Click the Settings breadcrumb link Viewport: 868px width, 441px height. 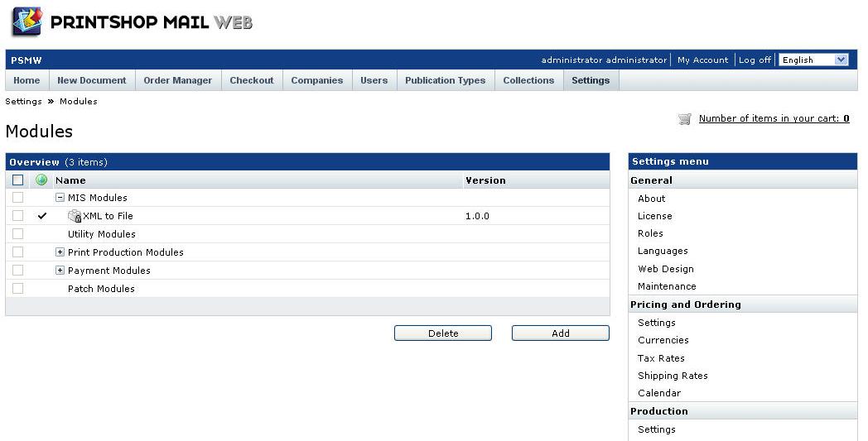tap(23, 101)
